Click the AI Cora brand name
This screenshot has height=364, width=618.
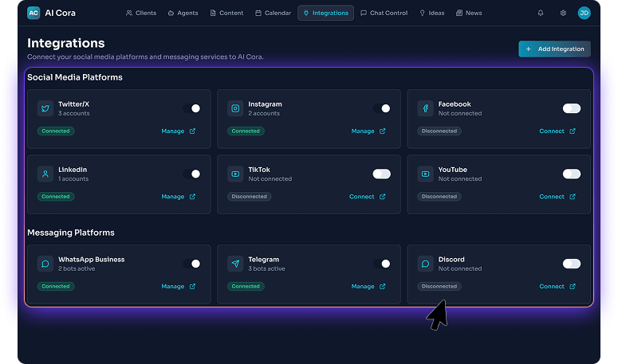61,13
